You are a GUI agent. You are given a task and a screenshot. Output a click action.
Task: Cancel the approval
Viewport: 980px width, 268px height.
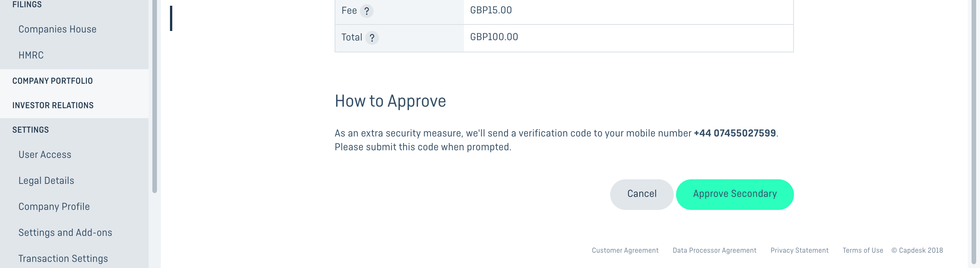click(x=642, y=194)
